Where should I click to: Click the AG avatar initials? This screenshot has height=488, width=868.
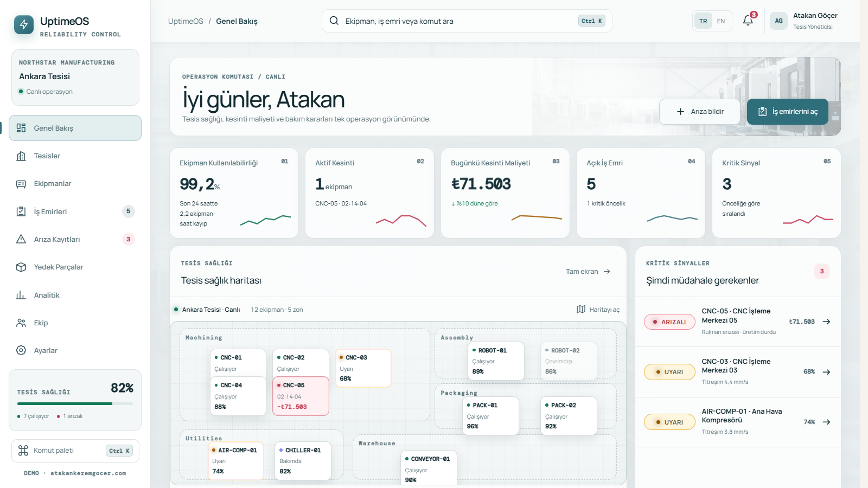tap(778, 21)
